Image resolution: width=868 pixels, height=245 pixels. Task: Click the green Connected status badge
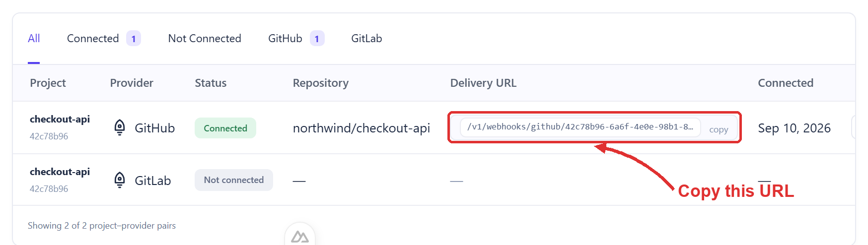(225, 128)
